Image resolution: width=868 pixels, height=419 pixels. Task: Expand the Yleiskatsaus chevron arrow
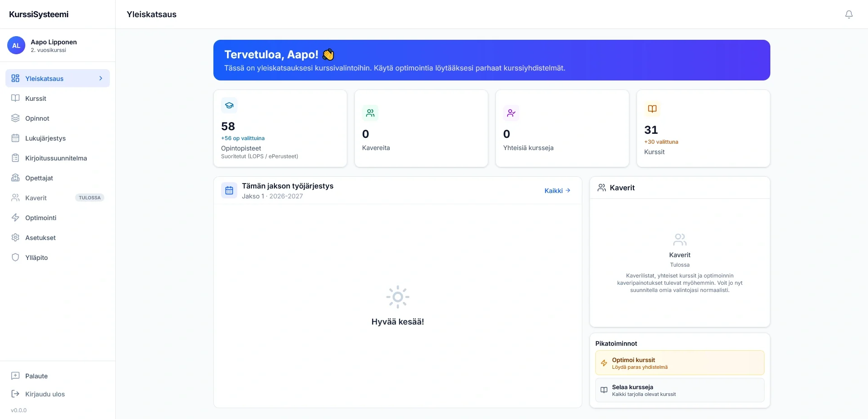pos(101,78)
